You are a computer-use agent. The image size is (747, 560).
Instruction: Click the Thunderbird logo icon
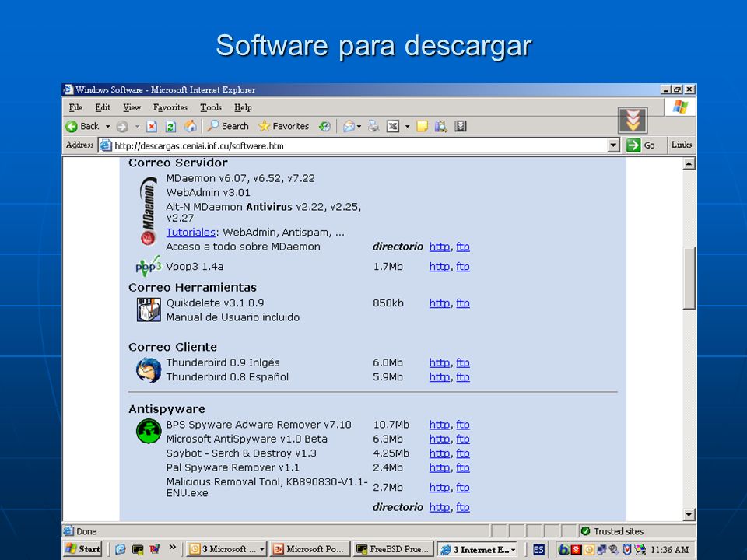[x=148, y=370]
